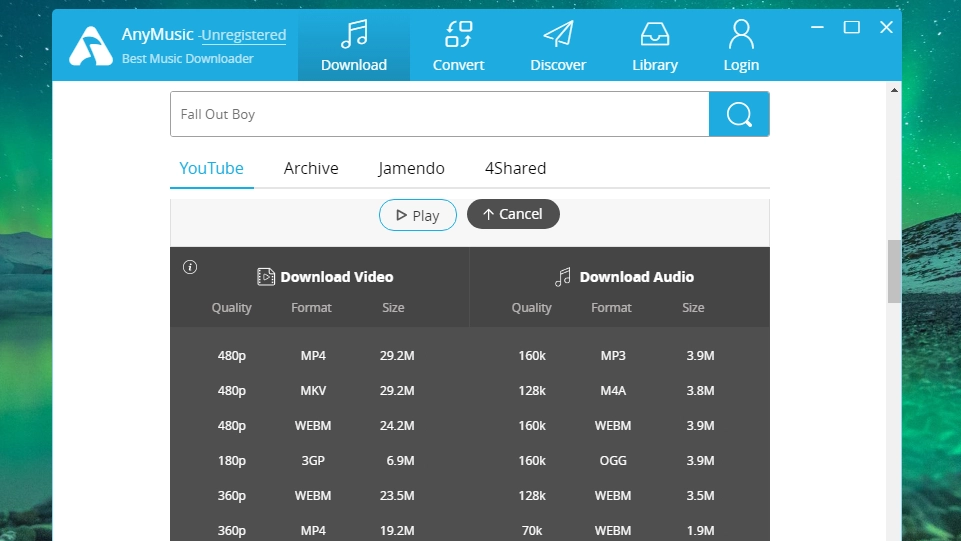The image size is (961, 541).
Task: Open the Convert section
Action: 458,45
